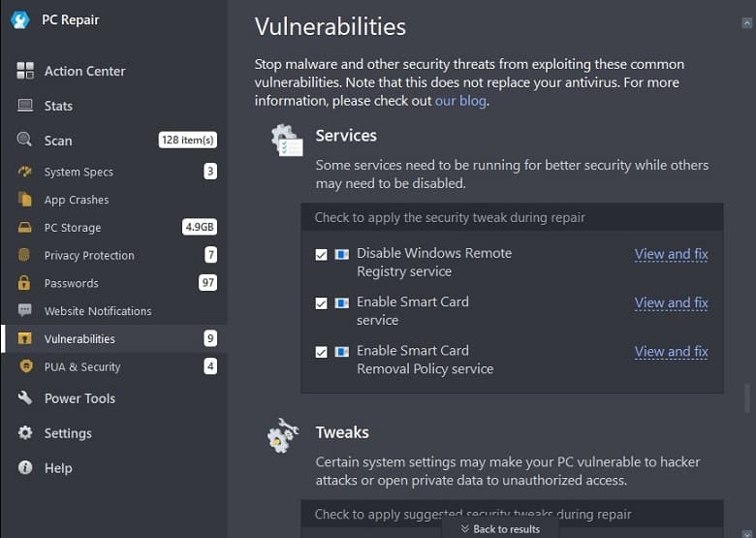
Task: Open PC Storage drive icon
Action: point(24,227)
